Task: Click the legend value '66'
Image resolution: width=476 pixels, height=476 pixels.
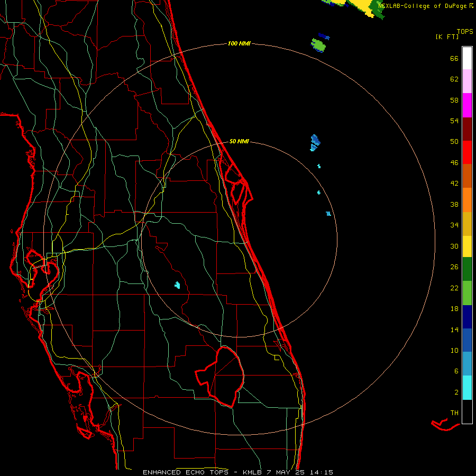Action: click(454, 58)
